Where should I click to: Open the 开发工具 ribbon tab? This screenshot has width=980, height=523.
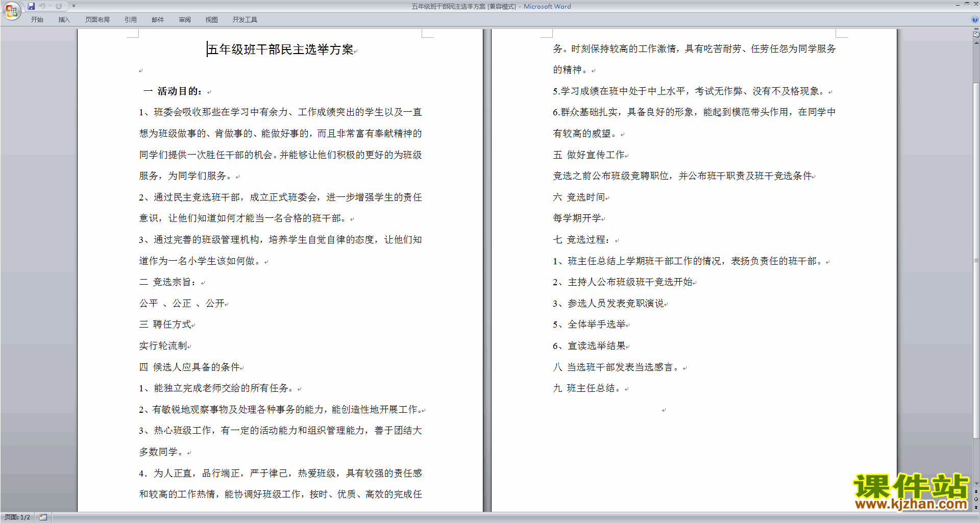244,19
